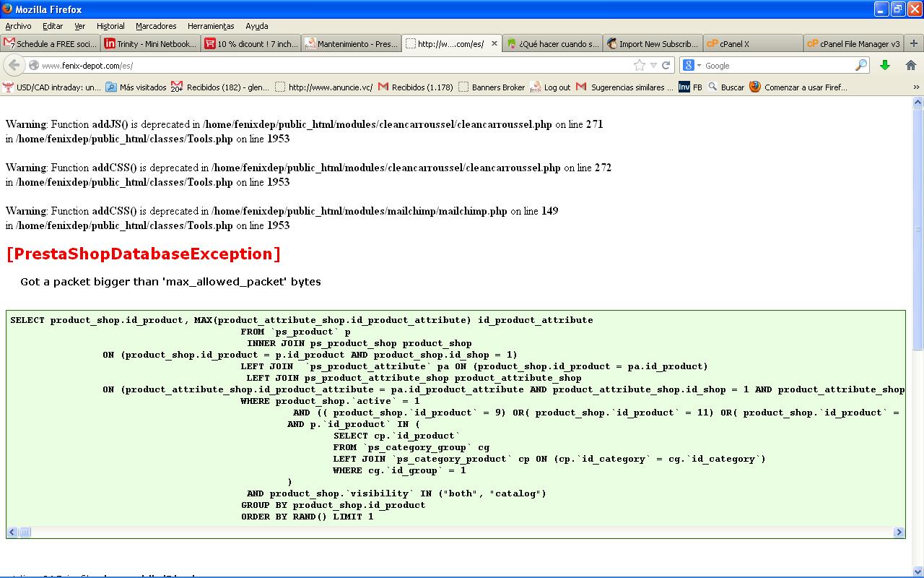Switch to Schedule a FREE soci... tab
The image size is (924, 578).
pyautogui.click(x=50, y=43)
